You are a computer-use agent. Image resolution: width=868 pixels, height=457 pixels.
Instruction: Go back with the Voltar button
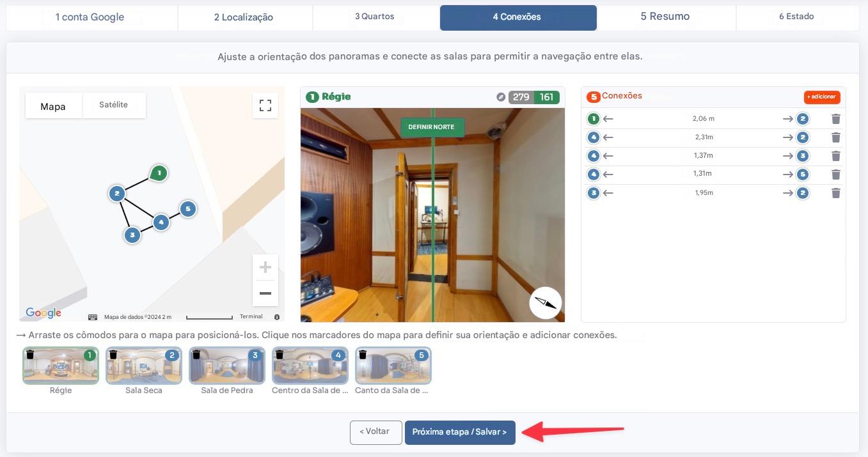coord(375,432)
